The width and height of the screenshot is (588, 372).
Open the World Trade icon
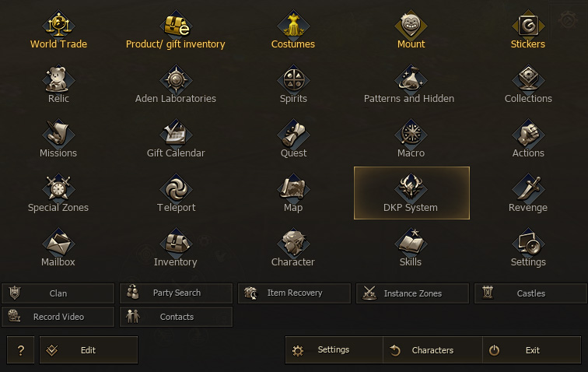[58, 25]
